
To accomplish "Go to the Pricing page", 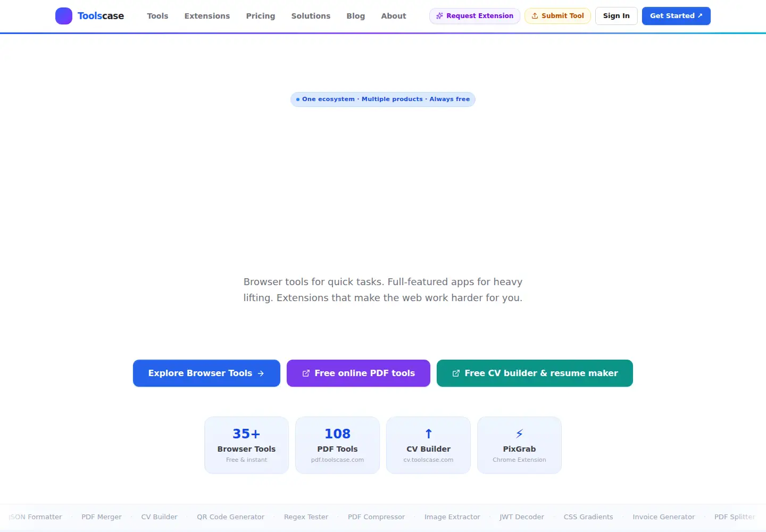I will (x=261, y=16).
